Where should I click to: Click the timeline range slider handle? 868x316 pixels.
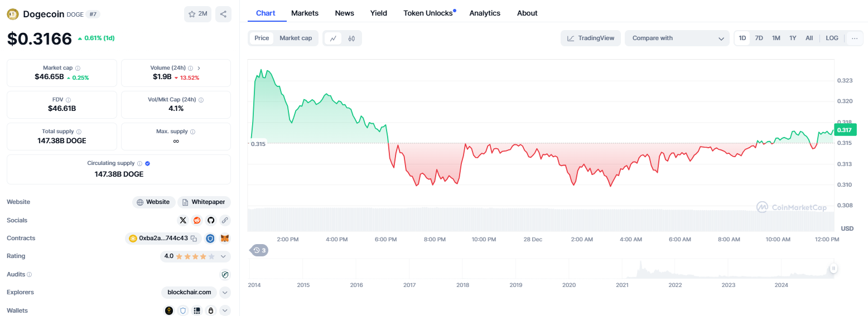click(x=833, y=268)
